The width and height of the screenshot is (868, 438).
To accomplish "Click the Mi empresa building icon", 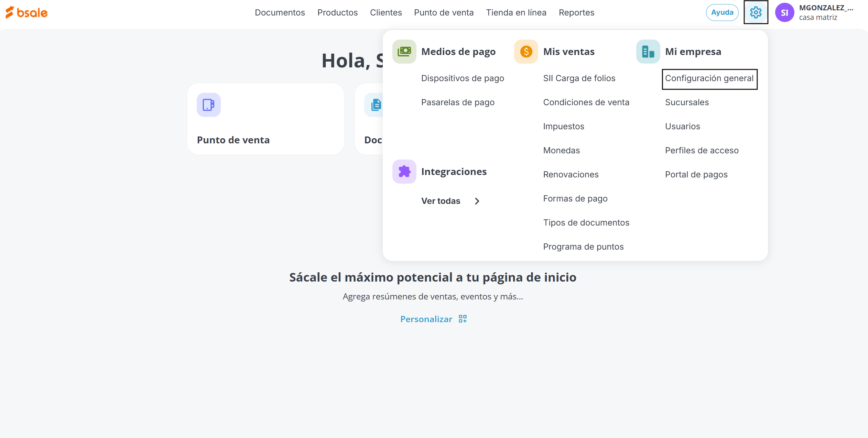I will tap(648, 52).
